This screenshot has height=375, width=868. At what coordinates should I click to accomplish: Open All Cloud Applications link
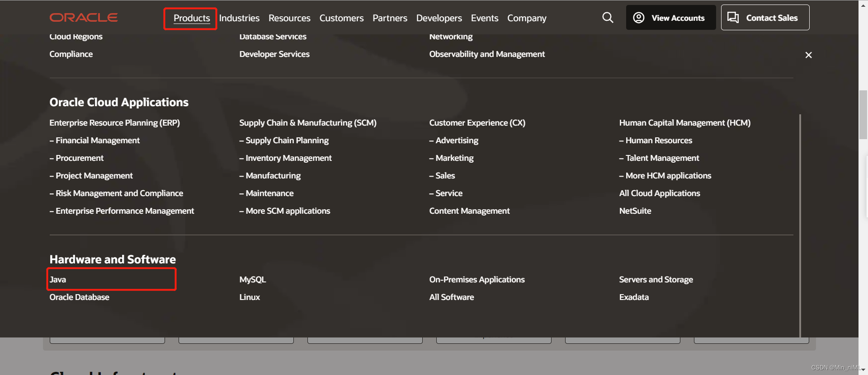[x=660, y=193]
